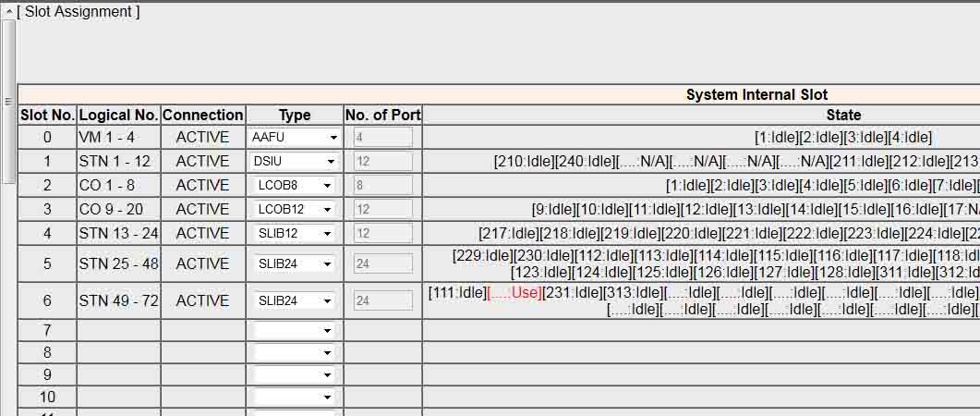The image size is (980, 416).
Task: Click the No. of Port field for slot 2
Action: point(382,185)
